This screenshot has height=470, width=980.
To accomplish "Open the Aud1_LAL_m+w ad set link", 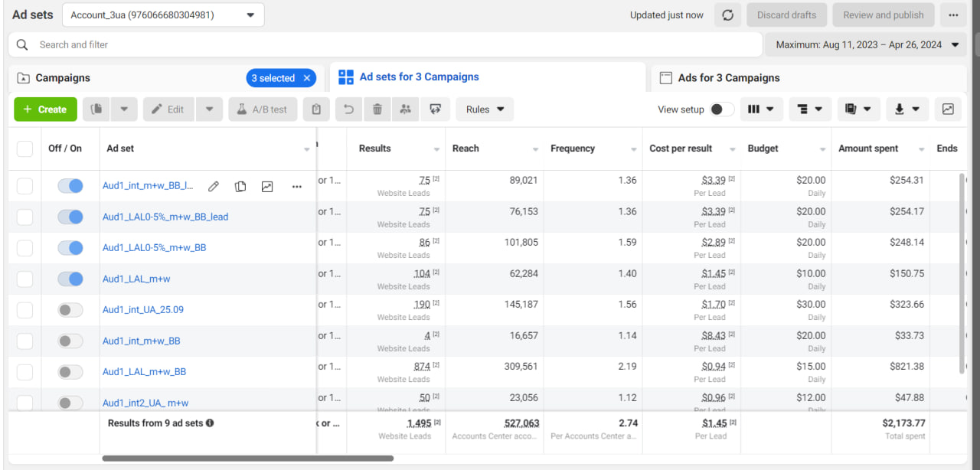I will point(136,279).
